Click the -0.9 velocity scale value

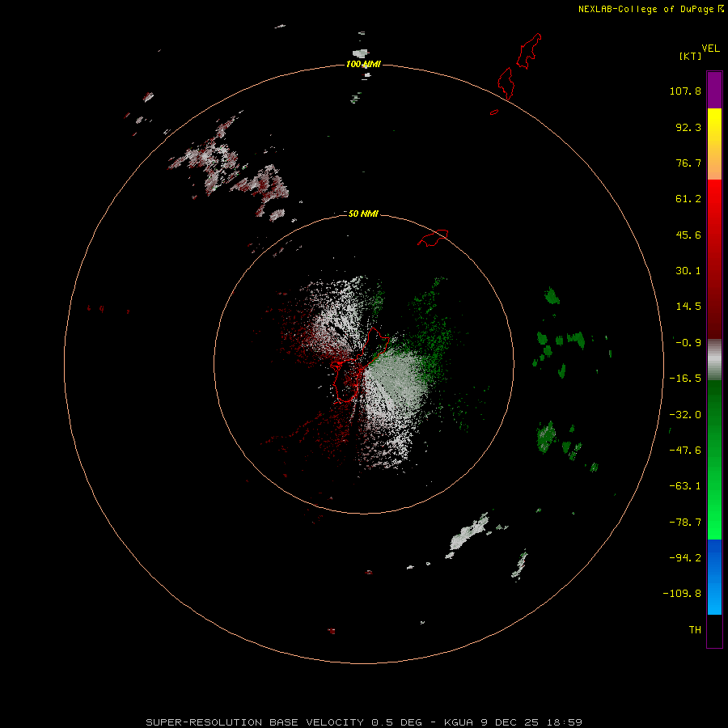click(688, 343)
